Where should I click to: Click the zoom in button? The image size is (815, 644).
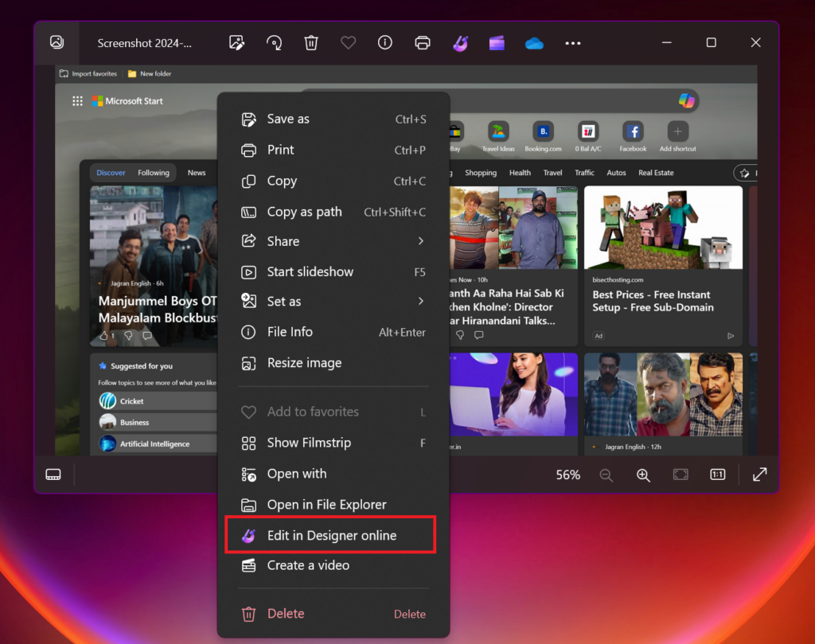[643, 474]
